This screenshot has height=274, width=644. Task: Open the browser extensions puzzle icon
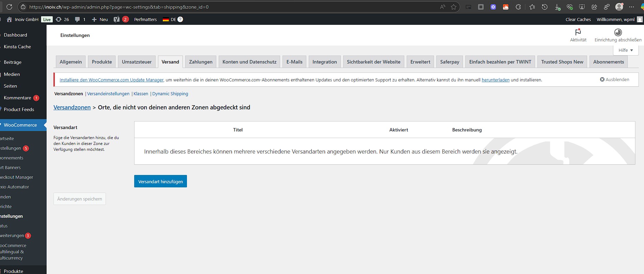[x=518, y=7]
